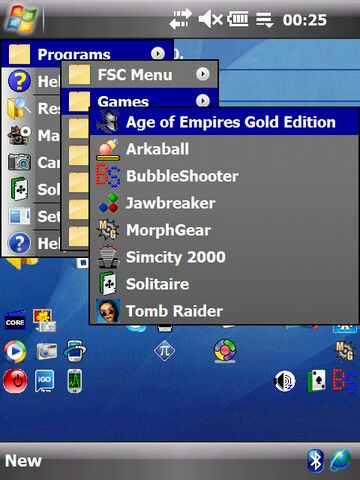Open the colorful ring game desktop icon
Viewport: 360px width, 480px height.
click(x=225, y=351)
